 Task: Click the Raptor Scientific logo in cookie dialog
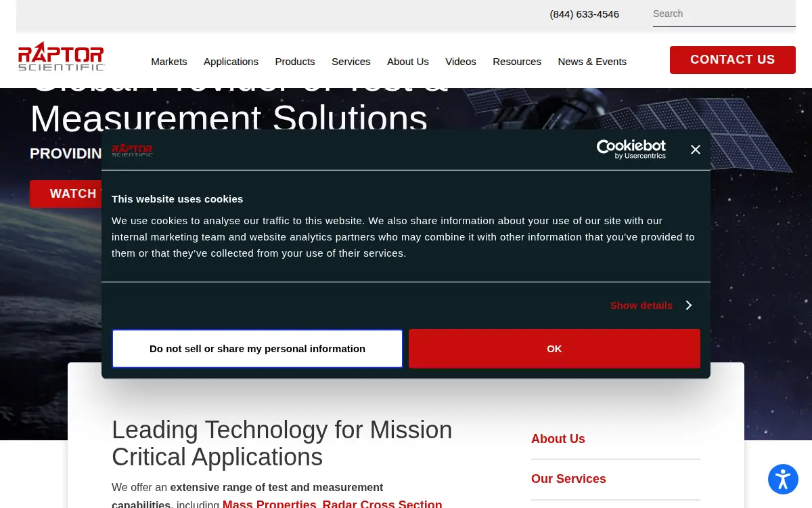point(132,150)
